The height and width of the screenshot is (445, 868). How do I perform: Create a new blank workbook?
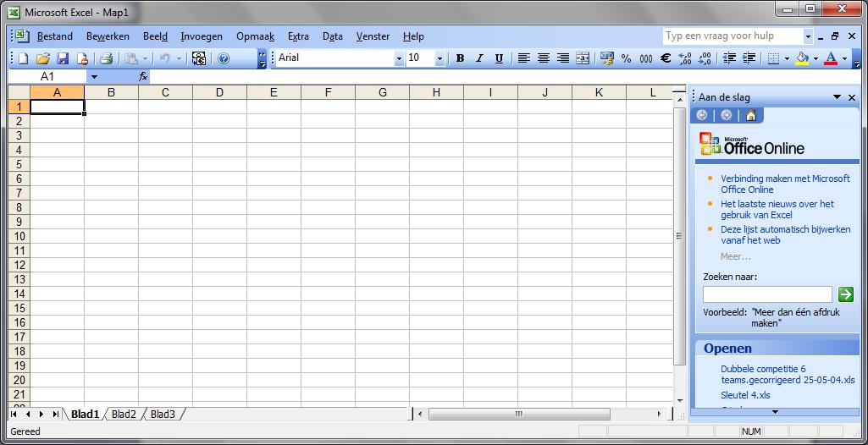click(x=23, y=58)
